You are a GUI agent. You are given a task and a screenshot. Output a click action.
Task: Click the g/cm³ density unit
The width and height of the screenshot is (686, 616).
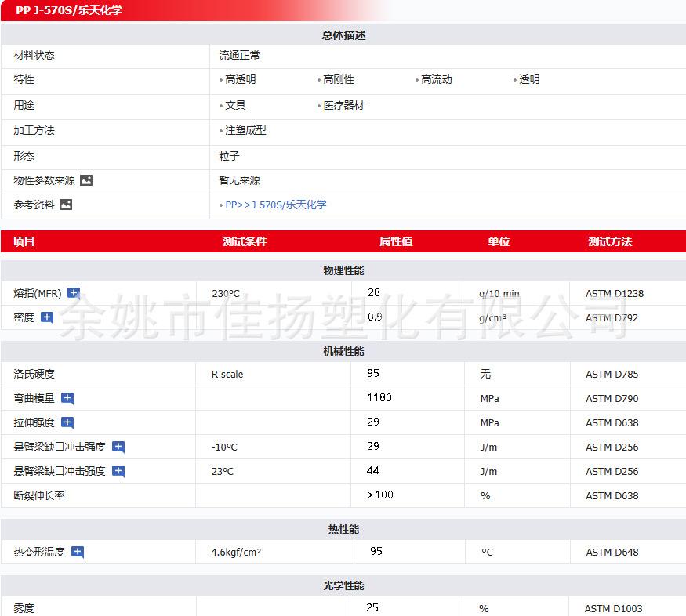point(492,318)
